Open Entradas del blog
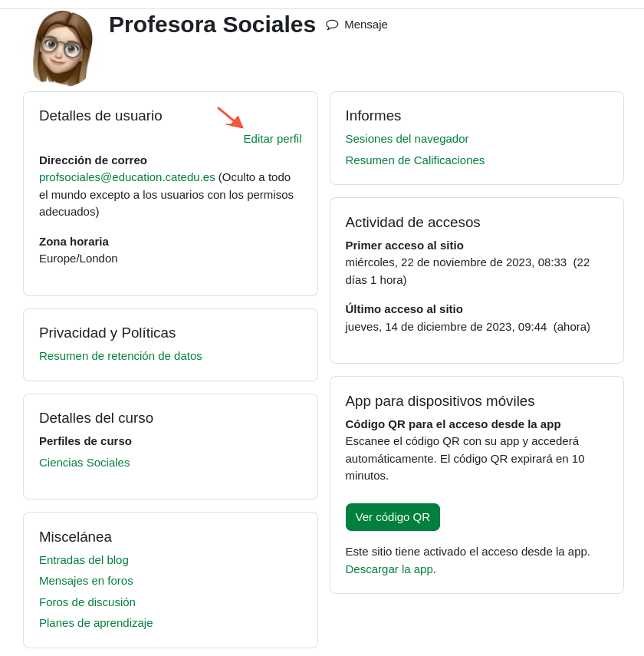Image resolution: width=644 pixels, height=656 pixels. [x=84, y=560]
